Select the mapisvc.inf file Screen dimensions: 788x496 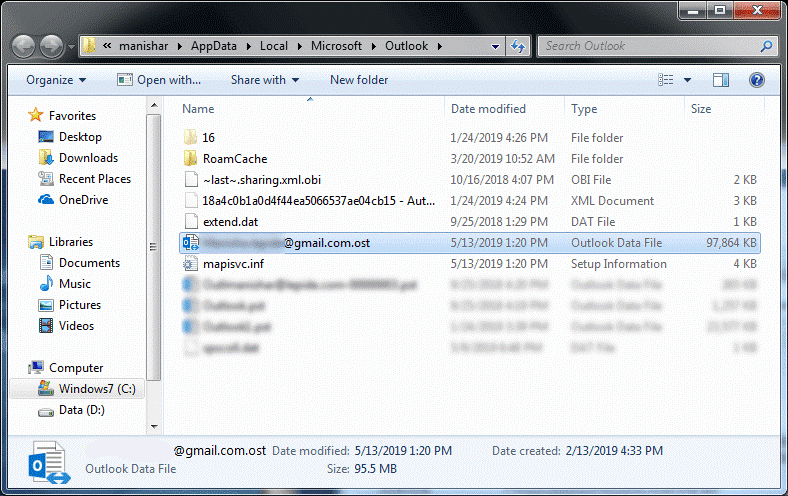[x=233, y=264]
